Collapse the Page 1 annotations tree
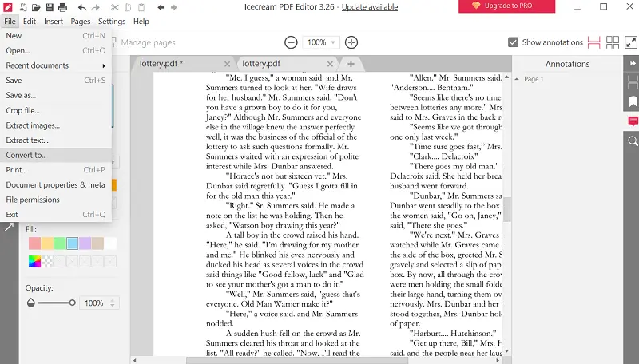Viewport: 639px width, 364px height. pyautogui.click(x=517, y=79)
